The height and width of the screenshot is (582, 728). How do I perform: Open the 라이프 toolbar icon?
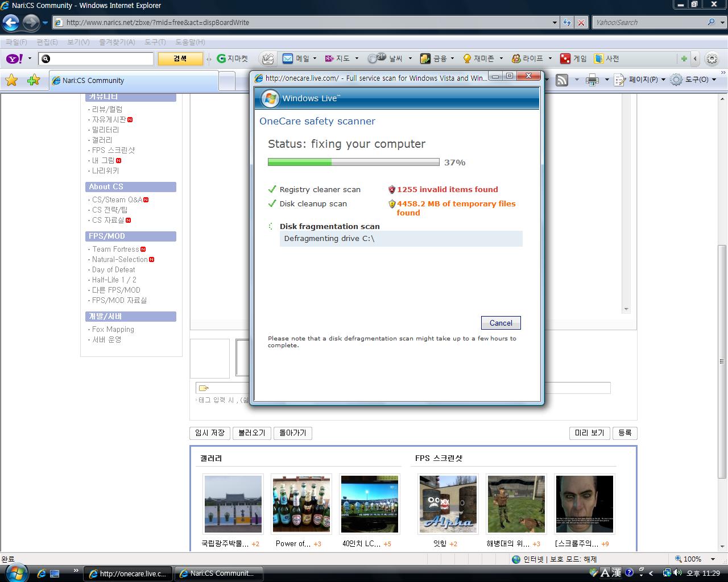point(527,59)
